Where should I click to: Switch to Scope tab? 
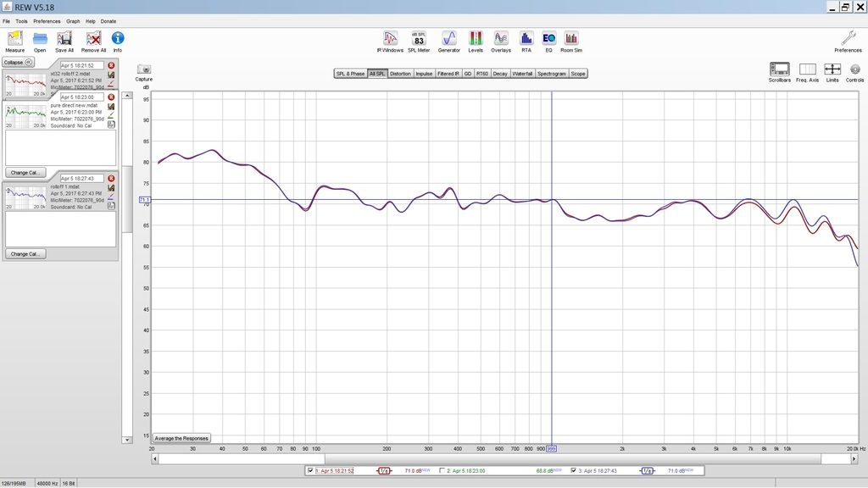pos(578,74)
